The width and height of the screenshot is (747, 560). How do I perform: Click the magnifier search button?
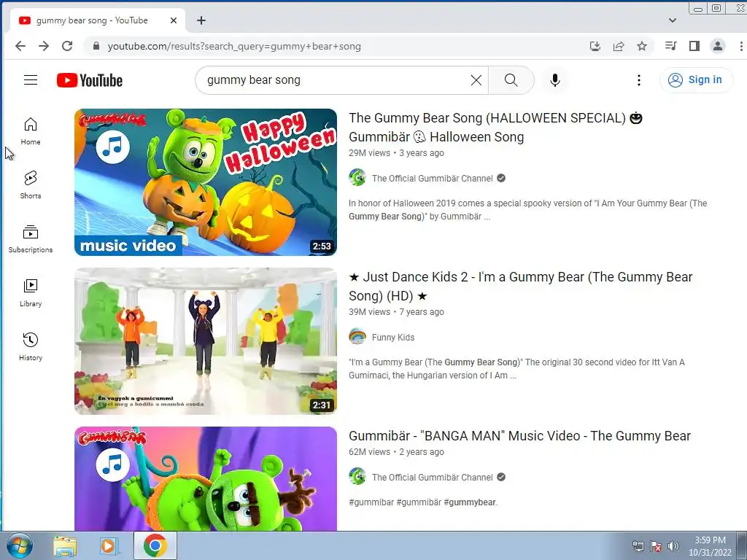click(511, 80)
